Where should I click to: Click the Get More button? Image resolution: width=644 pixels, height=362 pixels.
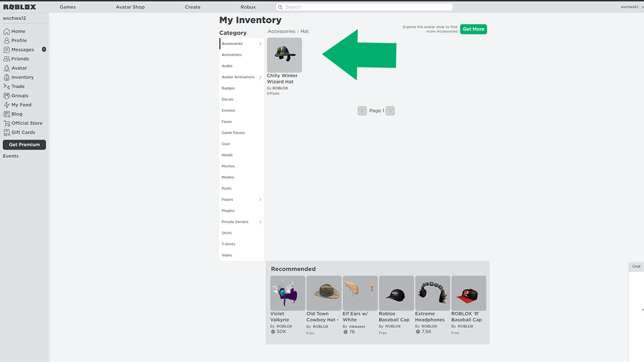(473, 29)
